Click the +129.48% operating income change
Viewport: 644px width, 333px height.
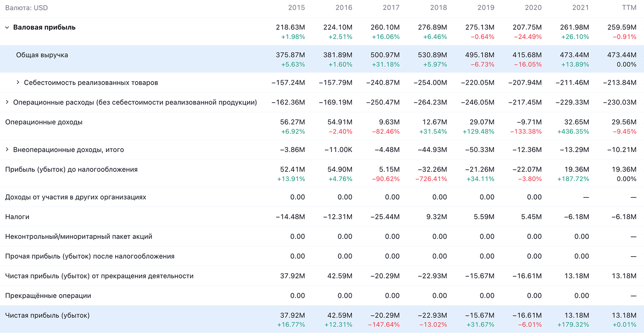tap(479, 132)
